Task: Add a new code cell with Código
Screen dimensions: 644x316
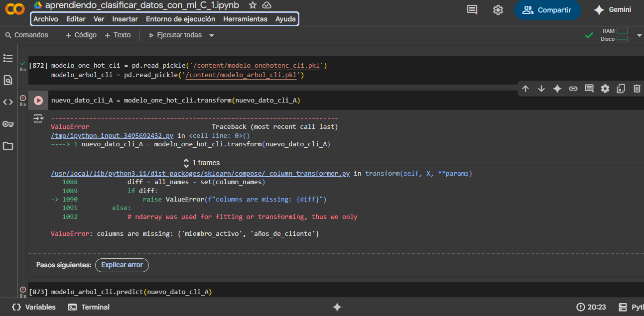Action: 81,35
